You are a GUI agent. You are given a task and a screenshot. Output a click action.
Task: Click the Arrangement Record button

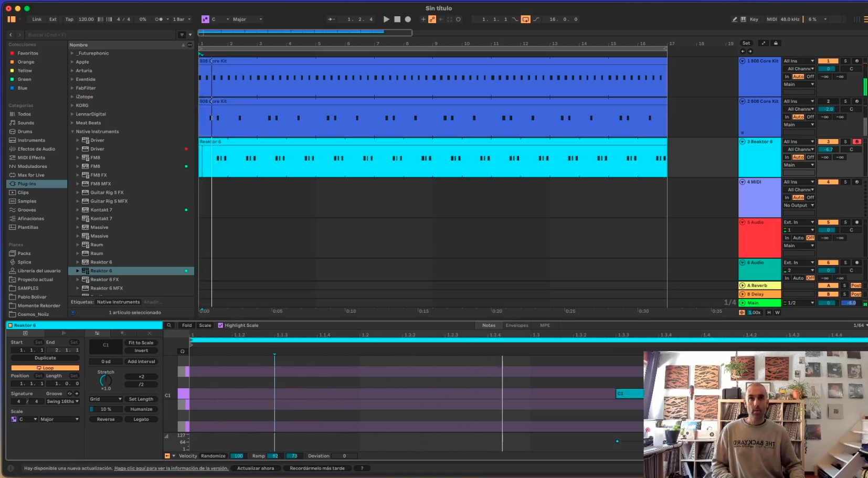(x=408, y=19)
